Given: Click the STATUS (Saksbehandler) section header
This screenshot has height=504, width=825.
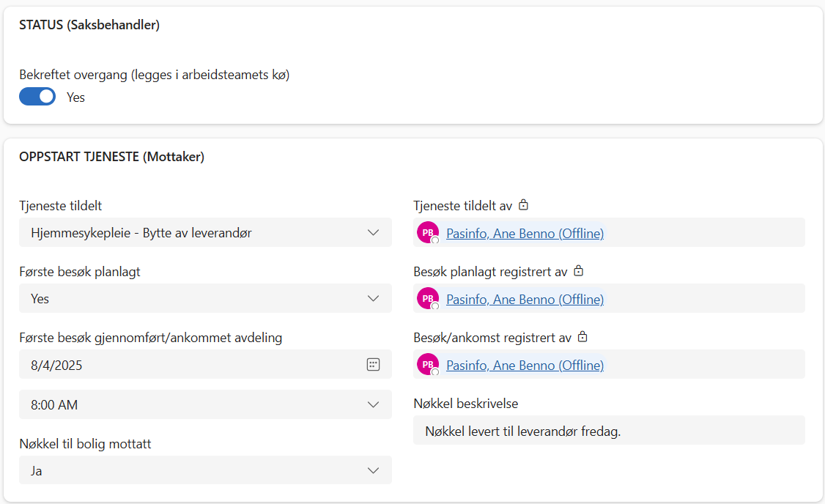Looking at the screenshot, I should tap(89, 26).
